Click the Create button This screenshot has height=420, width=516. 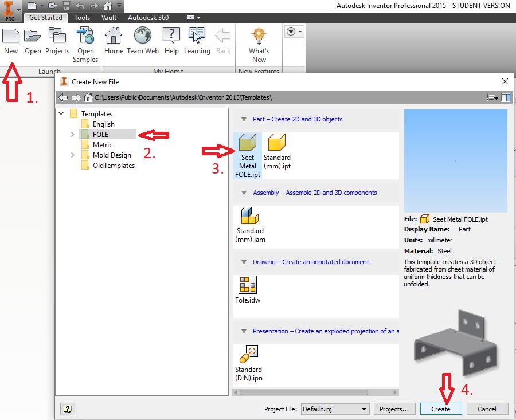441,409
